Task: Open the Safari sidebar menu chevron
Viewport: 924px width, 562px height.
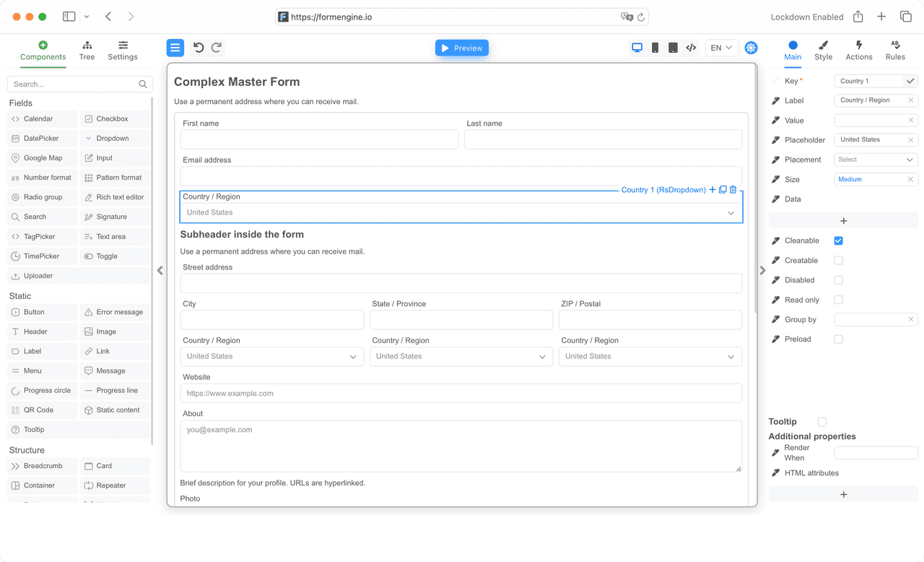Action: pyautogui.click(x=87, y=17)
